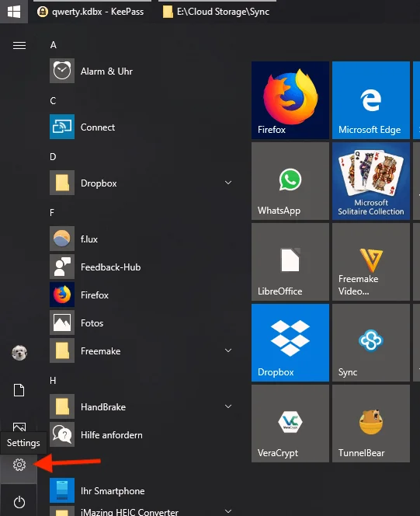Screen dimensions: 420x516
Task: Launch Alarm & Uhr app
Action: (x=141, y=71)
